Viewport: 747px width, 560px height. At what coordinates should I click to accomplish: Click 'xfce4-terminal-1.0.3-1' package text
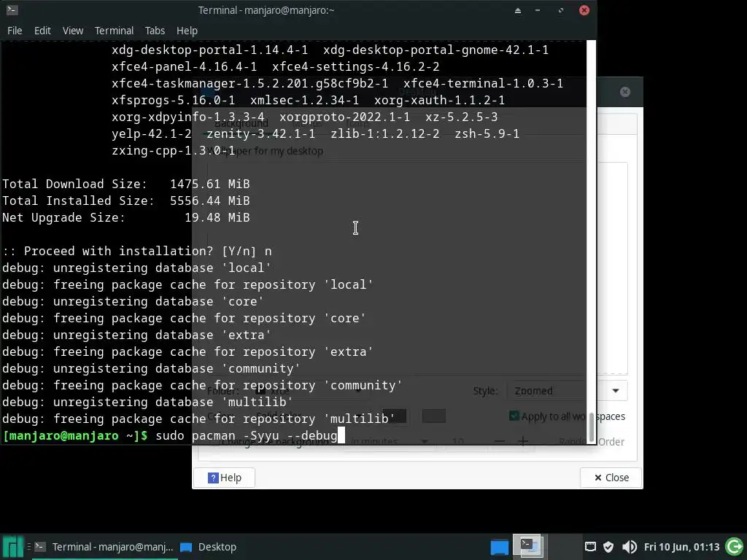click(483, 83)
